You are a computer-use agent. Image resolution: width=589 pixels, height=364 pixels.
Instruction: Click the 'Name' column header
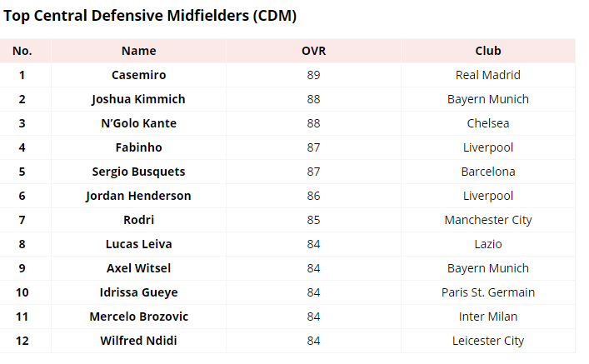coord(138,51)
